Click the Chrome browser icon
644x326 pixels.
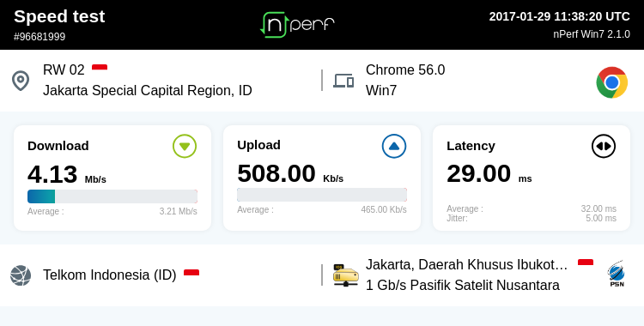pyautogui.click(x=611, y=82)
